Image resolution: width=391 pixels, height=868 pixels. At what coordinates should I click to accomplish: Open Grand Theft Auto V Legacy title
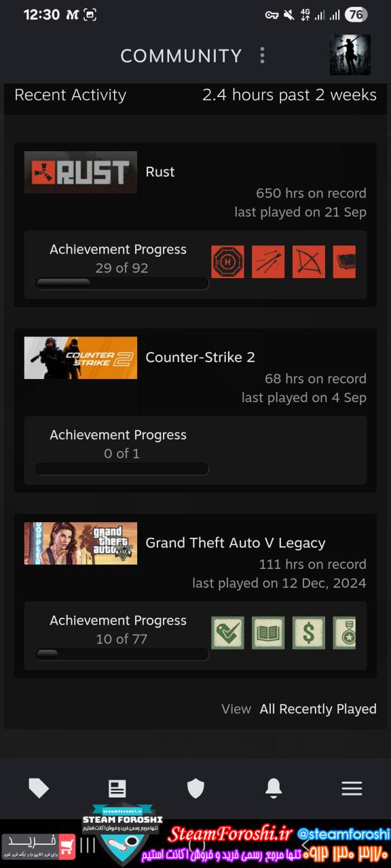(236, 542)
